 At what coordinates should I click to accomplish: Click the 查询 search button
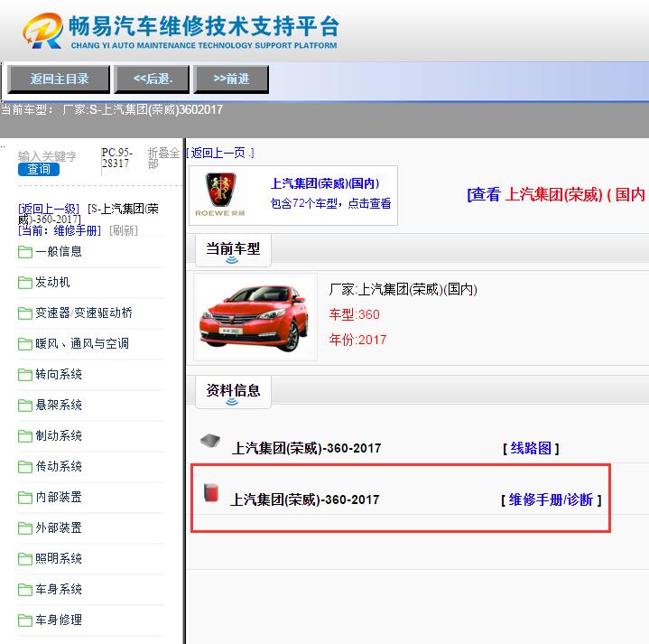tap(39, 170)
